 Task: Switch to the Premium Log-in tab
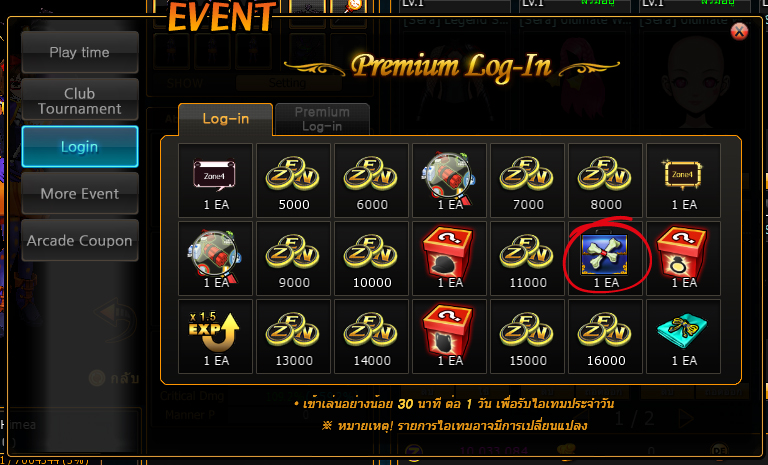[x=322, y=119]
